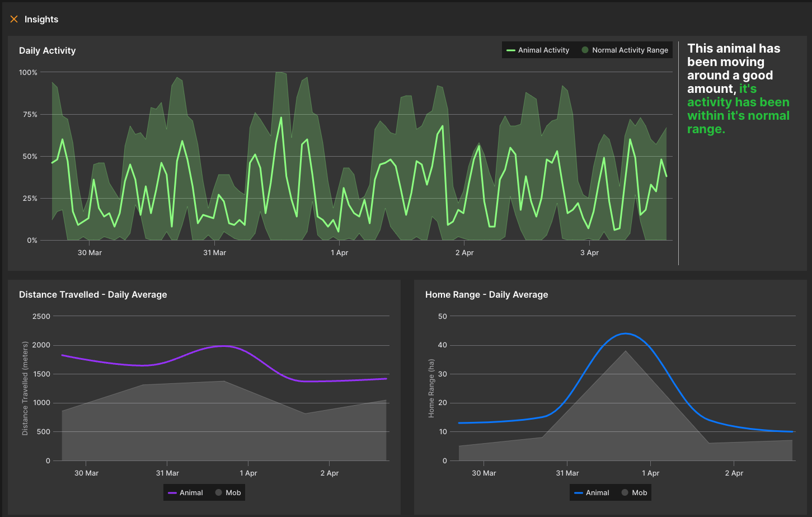This screenshot has height=517, width=812.
Task: Click the Home Range (ha) axis title
Action: [431, 388]
